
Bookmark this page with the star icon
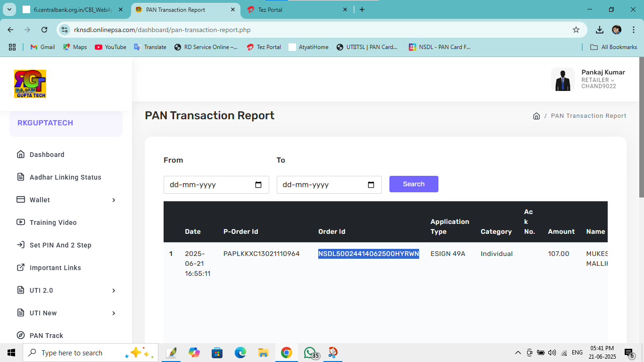coord(576,30)
